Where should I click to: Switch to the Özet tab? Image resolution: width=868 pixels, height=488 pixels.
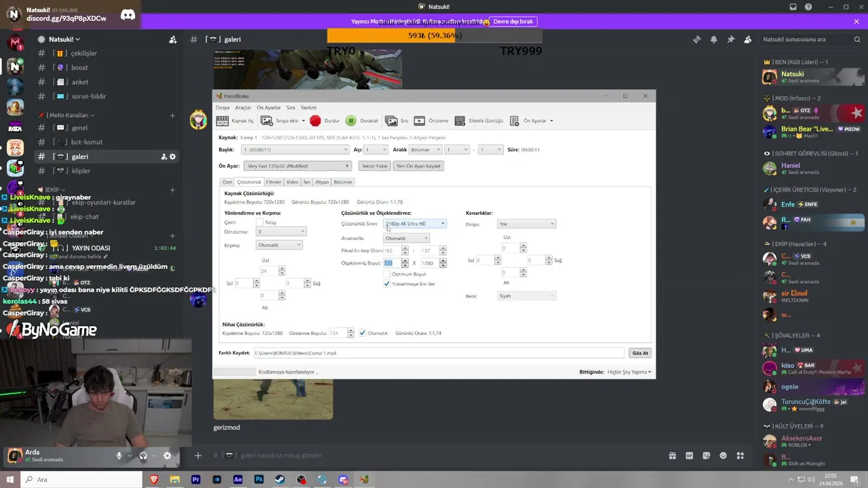coord(227,182)
